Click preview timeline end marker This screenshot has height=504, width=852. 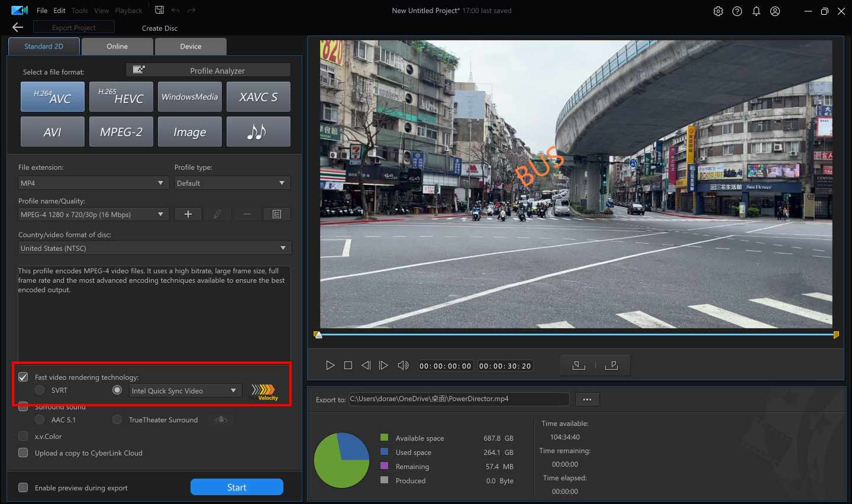pyautogui.click(x=836, y=335)
